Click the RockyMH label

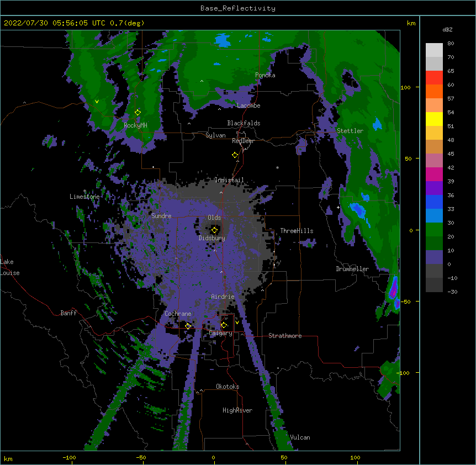click(x=135, y=125)
